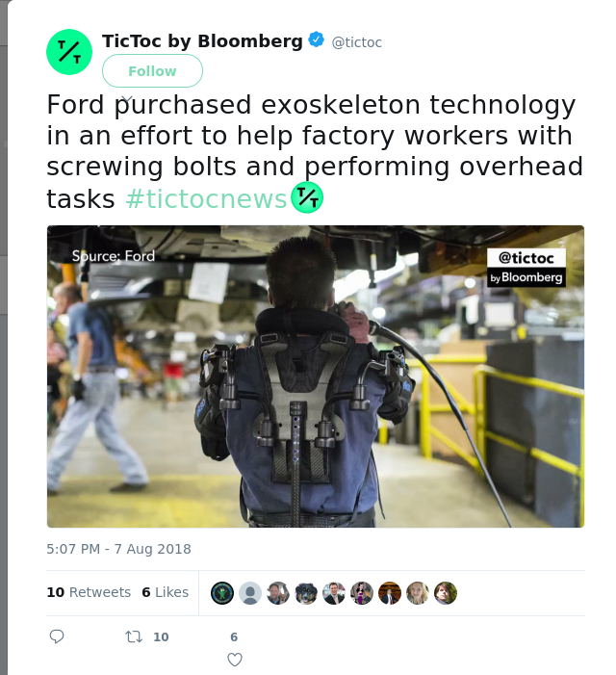Follow the TicToc by Bloomberg account
Screen dimensions: 616x675
(152, 71)
